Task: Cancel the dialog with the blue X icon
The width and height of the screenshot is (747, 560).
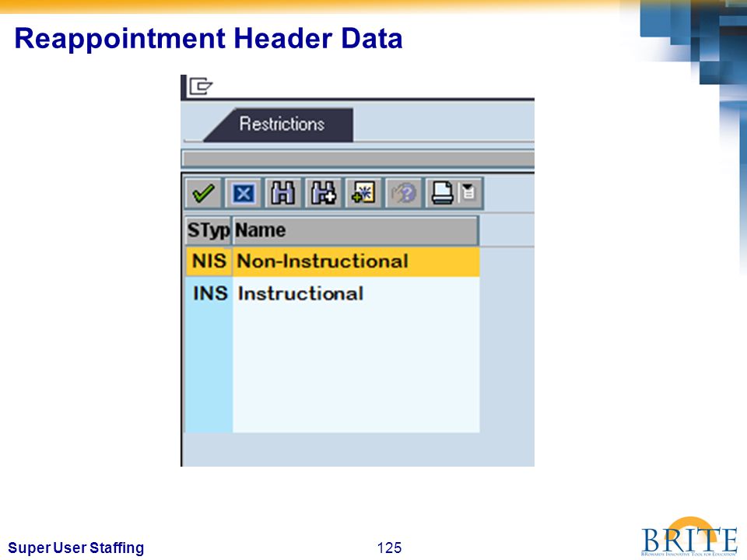Action: pos(244,194)
